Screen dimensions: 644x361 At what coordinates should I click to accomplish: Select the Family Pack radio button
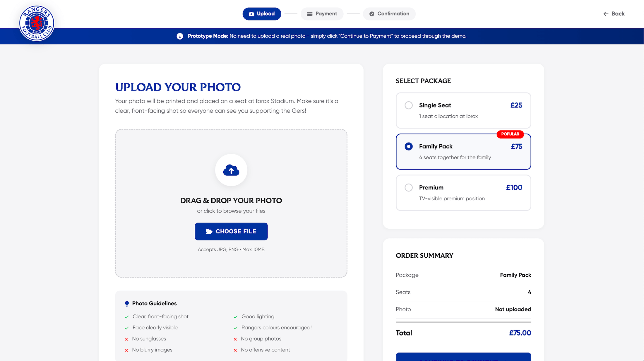(x=409, y=146)
